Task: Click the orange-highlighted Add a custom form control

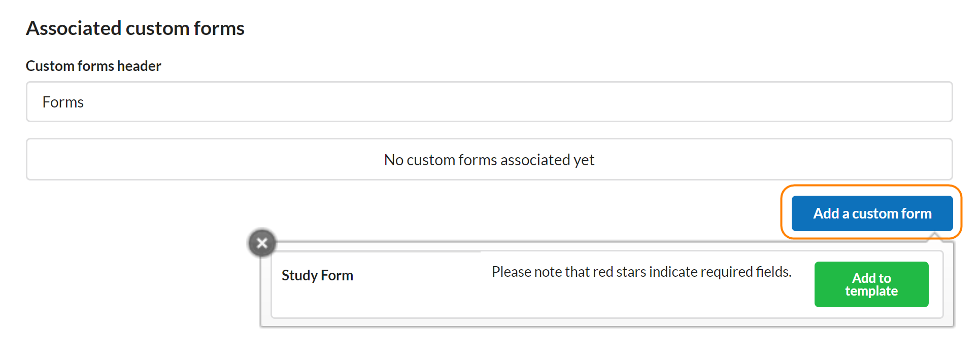Action: click(x=872, y=213)
